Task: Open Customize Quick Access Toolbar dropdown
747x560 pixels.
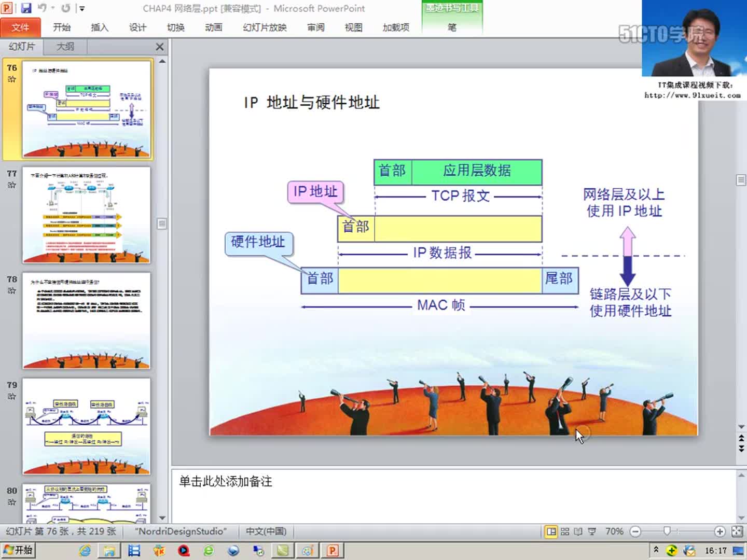Action: point(81,8)
